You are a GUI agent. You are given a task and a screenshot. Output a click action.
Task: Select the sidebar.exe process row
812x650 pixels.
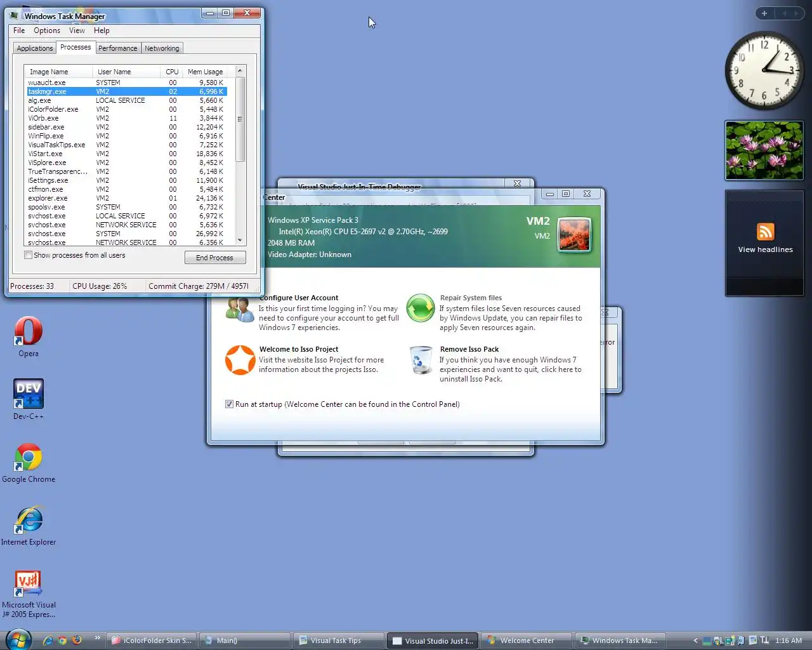tap(126, 127)
